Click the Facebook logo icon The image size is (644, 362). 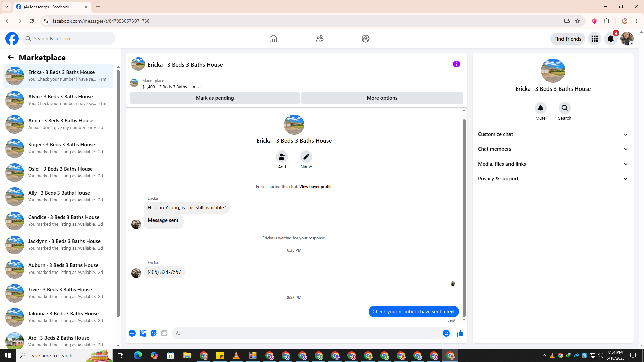(12, 39)
